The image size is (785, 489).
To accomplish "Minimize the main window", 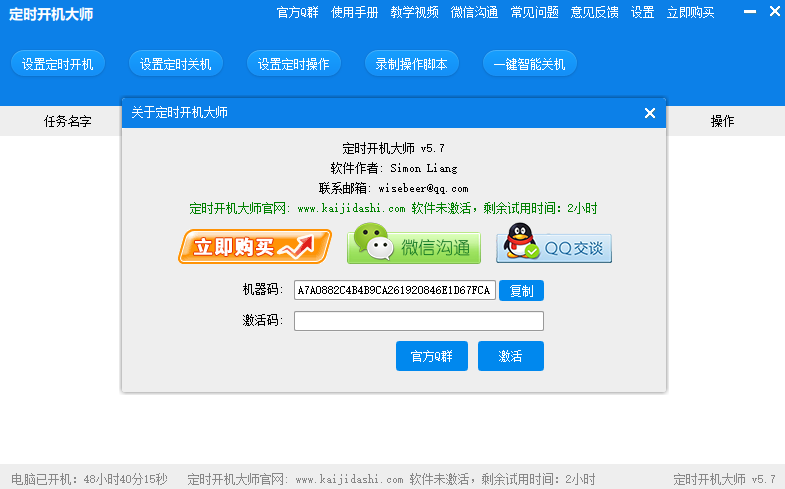I will pyautogui.click(x=750, y=12).
